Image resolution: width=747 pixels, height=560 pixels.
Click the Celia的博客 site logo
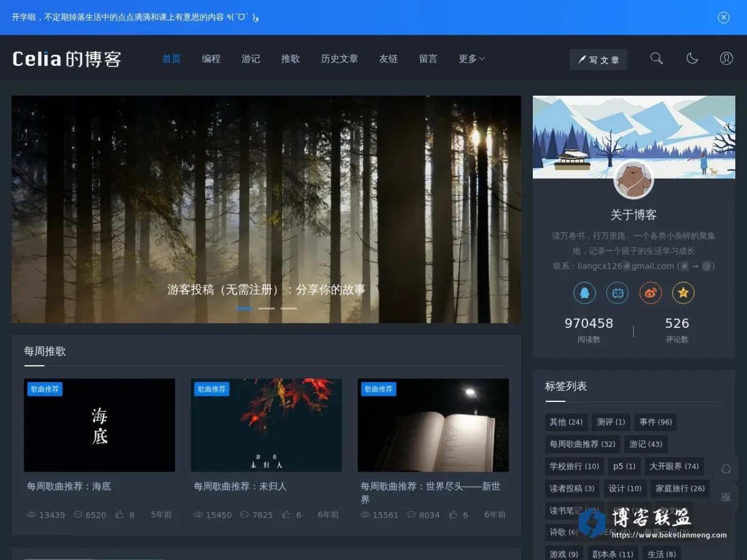click(x=67, y=59)
